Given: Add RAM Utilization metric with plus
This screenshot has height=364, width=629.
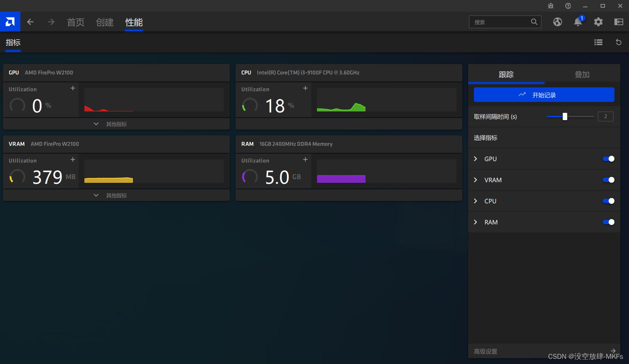Looking at the screenshot, I should pos(305,159).
